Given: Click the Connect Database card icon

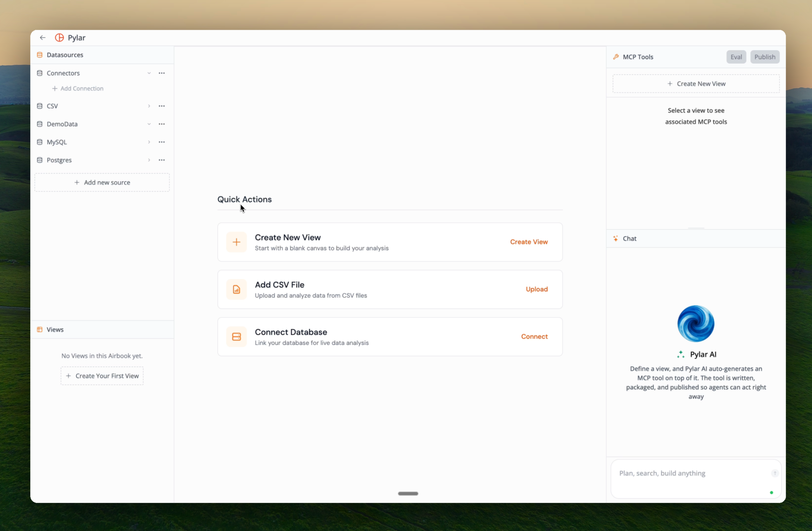Looking at the screenshot, I should (237, 336).
